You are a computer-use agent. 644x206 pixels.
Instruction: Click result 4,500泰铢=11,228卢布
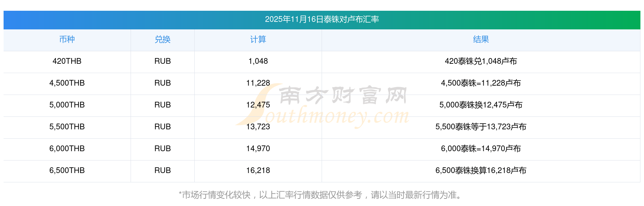coord(481,83)
